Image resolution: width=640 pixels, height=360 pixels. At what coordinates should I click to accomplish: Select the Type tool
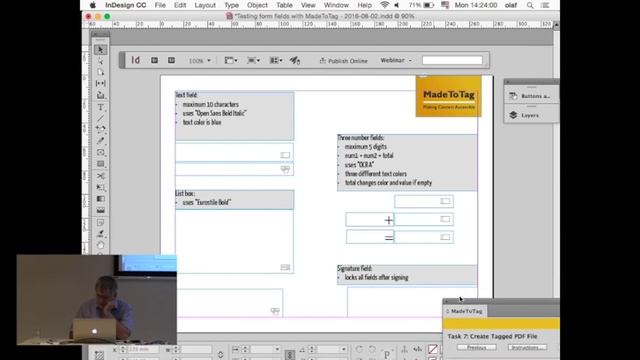(x=100, y=107)
